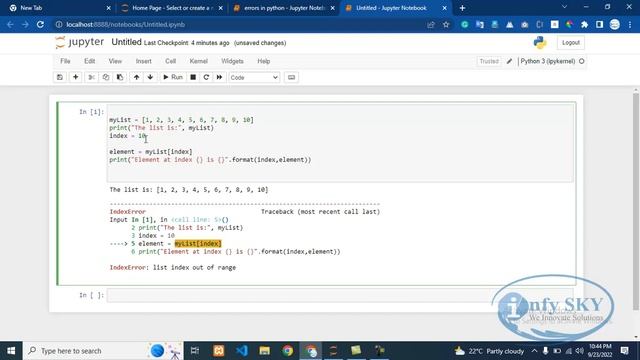Click the empty In [ ] cell
640x360 pixels.
[340, 295]
